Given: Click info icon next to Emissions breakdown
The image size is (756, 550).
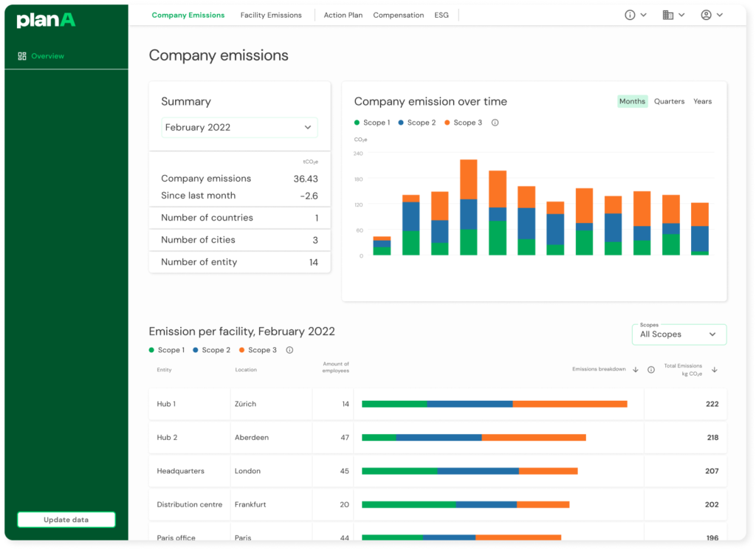Looking at the screenshot, I should point(651,370).
